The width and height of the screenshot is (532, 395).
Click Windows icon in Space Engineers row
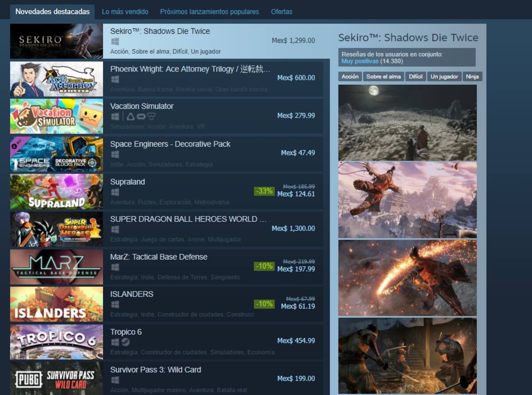[115, 154]
